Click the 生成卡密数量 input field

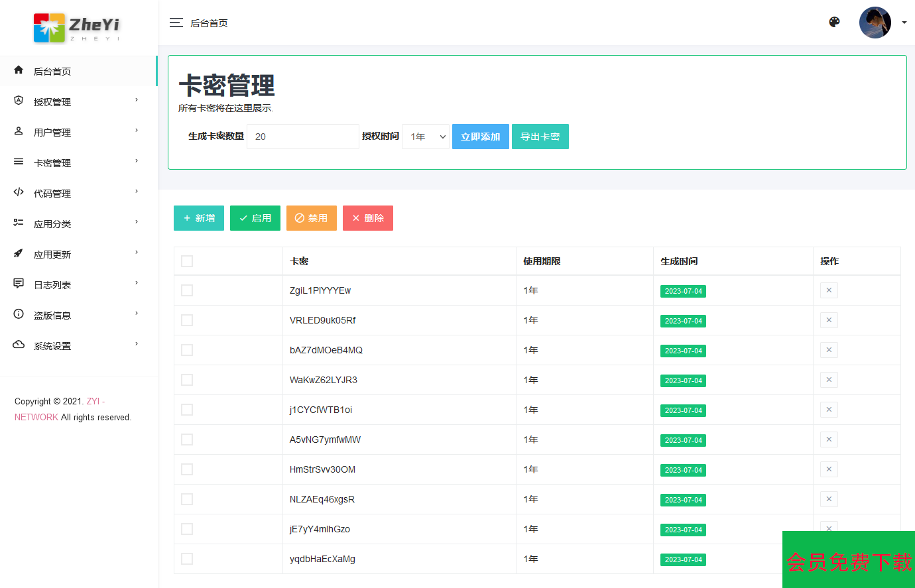click(302, 137)
